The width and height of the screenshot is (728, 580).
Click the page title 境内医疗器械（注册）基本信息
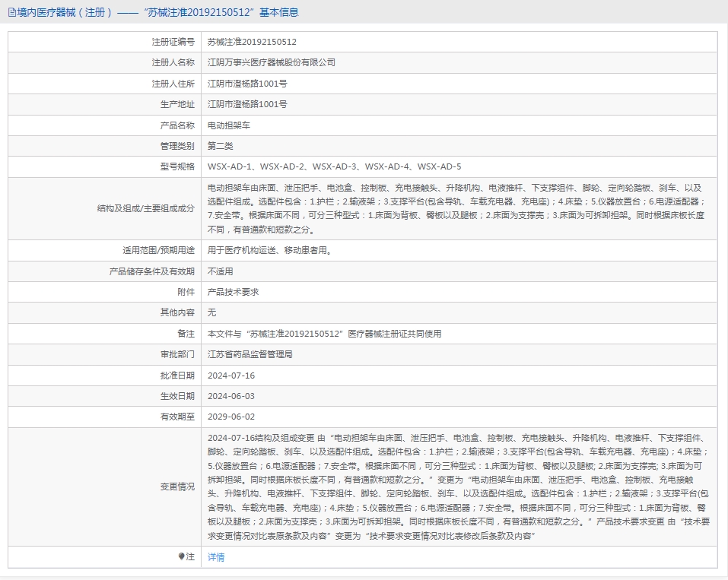(x=158, y=12)
